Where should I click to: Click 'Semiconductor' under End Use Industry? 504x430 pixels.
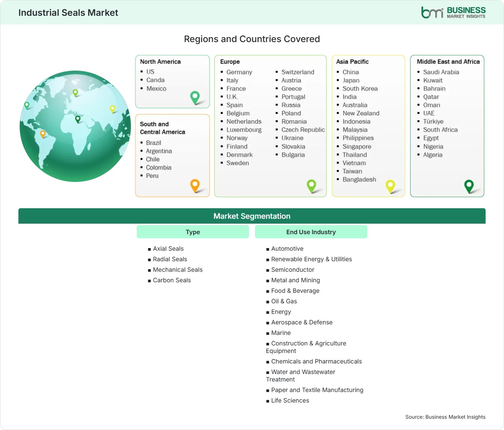pyautogui.click(x=293, y=270)
